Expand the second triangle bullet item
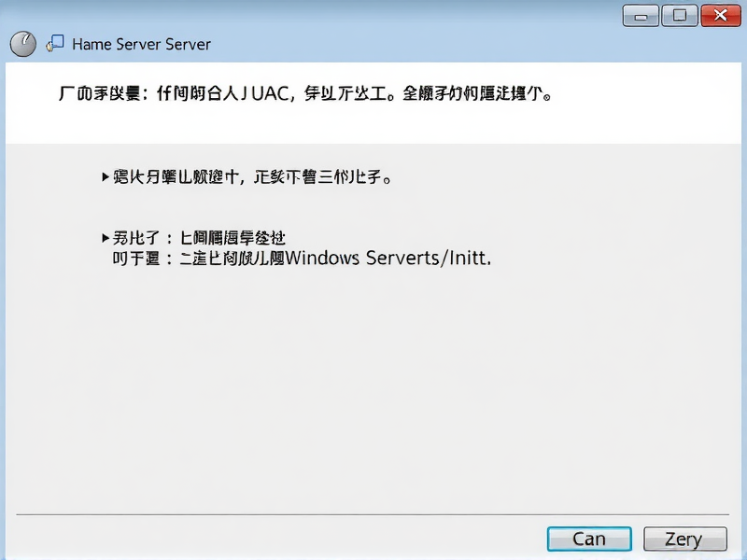747x560 pixels. (105, 237)
